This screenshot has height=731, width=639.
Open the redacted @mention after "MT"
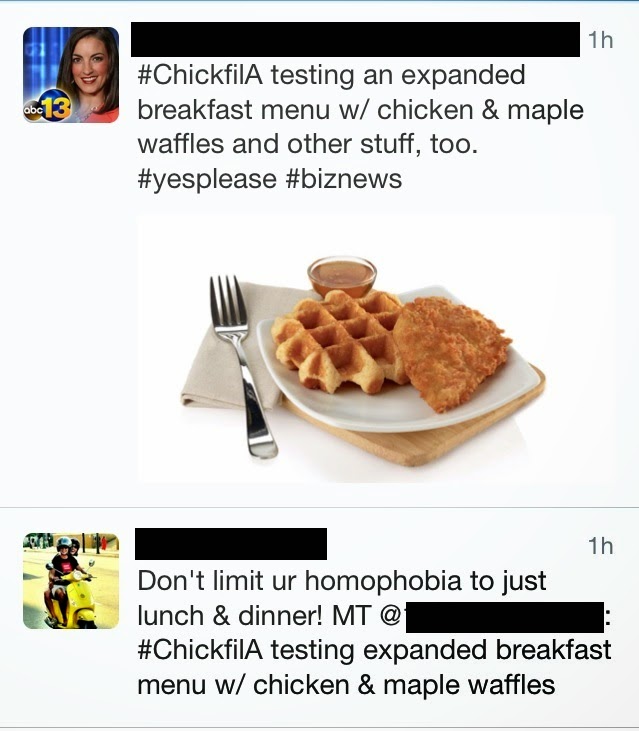[505, 616]
